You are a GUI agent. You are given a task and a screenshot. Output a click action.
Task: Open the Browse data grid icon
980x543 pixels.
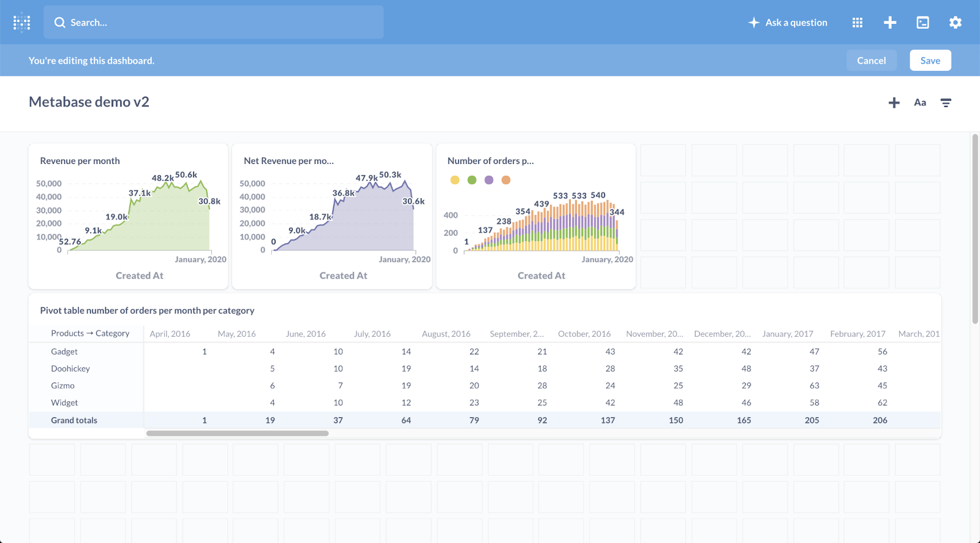[858, 23]
